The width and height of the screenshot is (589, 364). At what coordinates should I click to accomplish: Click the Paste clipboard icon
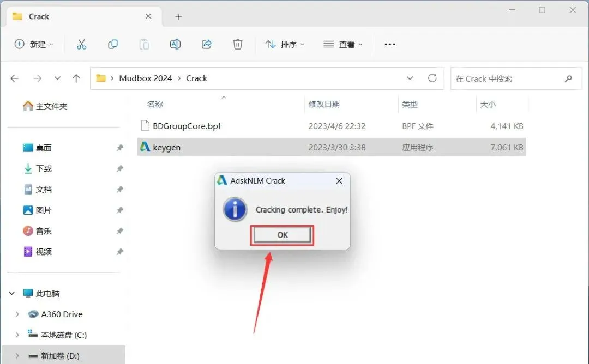click(x=144, y=44)
